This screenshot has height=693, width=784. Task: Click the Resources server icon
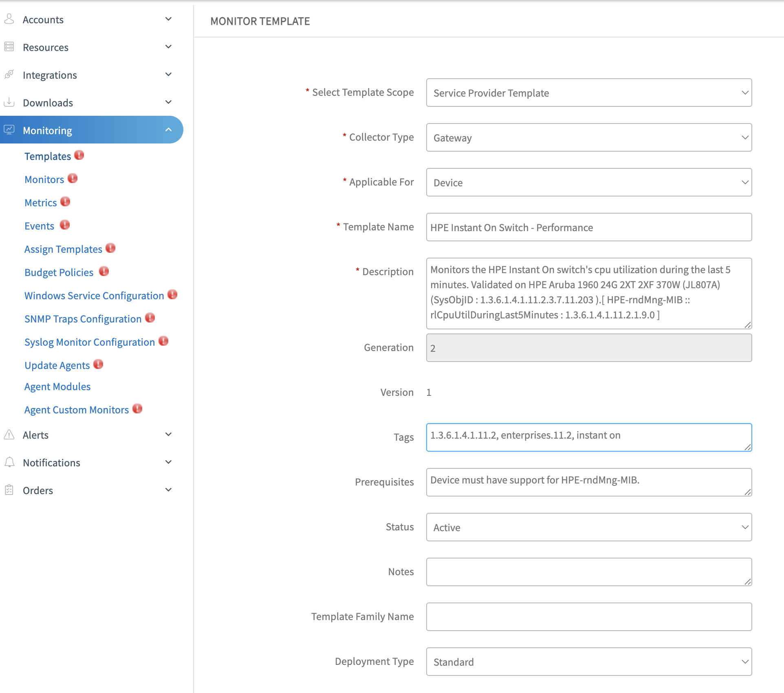(9, 47)
